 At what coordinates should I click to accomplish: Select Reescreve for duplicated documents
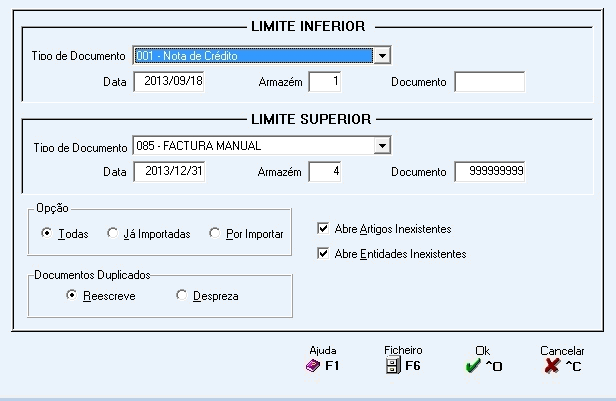coord(71,295)
